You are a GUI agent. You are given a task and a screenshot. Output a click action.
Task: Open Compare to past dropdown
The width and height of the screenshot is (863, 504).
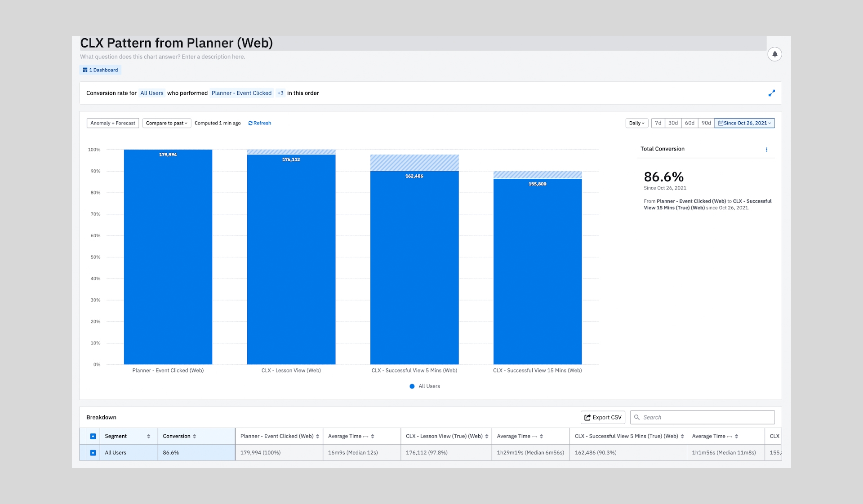(167, 123)
